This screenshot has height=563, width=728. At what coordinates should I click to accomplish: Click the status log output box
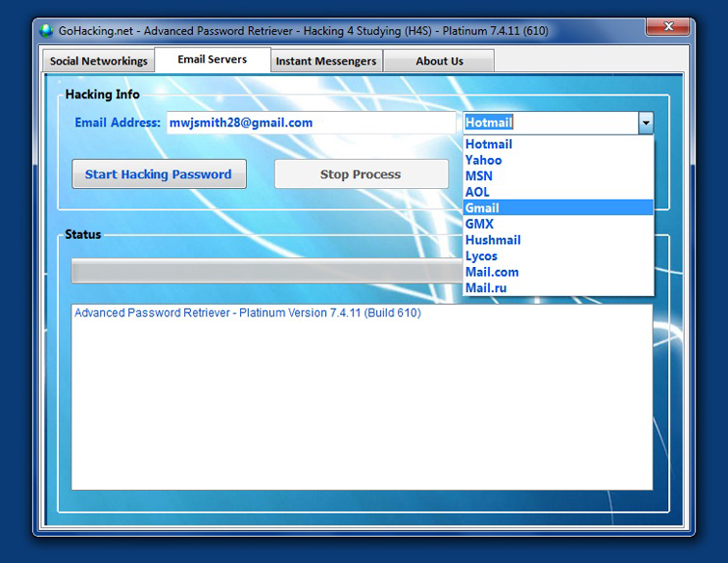tap(362, 397)
